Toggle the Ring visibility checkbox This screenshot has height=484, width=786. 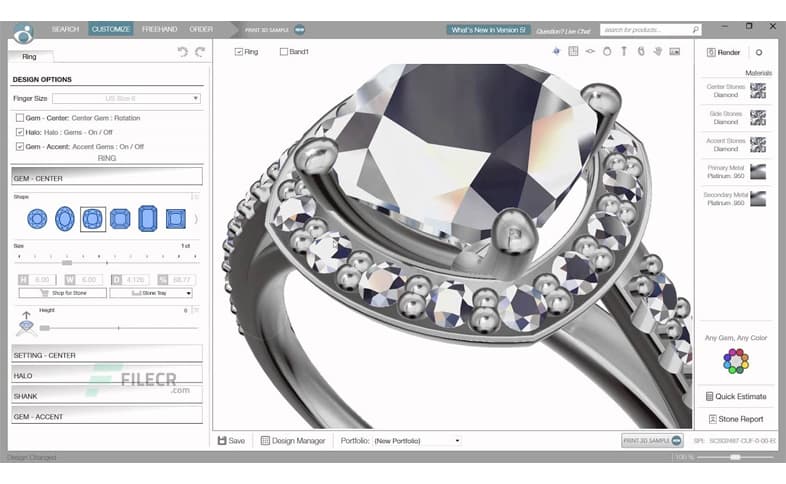pos(239,52)
